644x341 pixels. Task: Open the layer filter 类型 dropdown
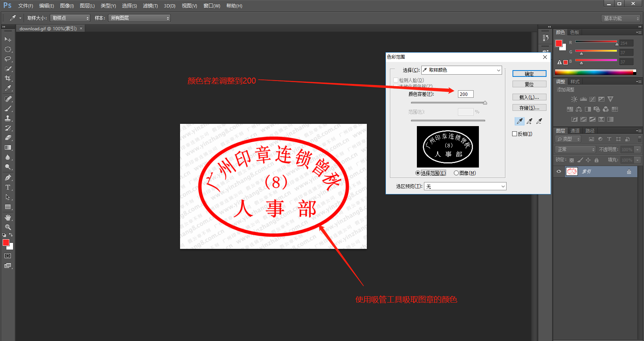[x=568, y=139]
